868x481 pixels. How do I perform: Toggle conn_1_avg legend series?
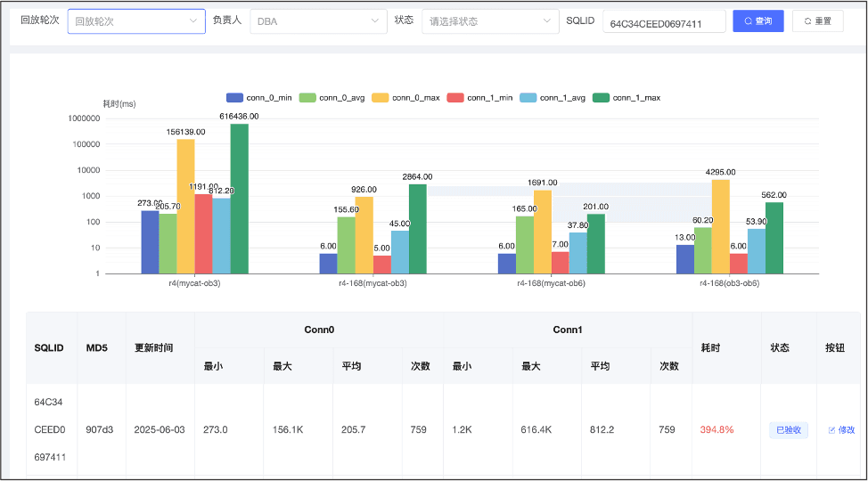[x=552, y=98]
